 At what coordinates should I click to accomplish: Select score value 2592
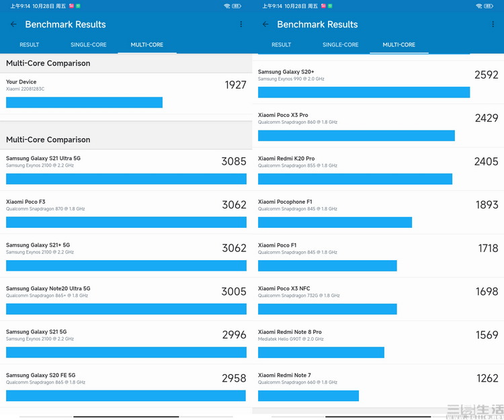point(487,75)
